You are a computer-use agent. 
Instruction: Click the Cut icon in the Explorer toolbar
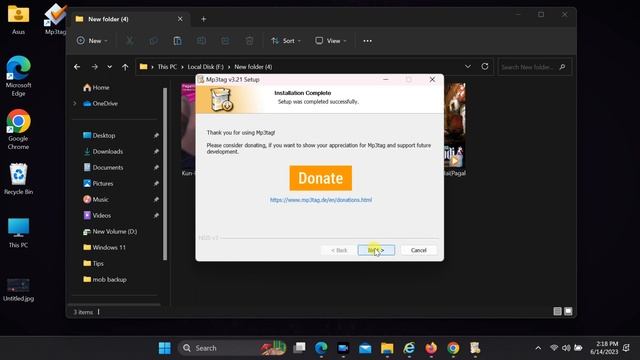[x=129, y=41]
